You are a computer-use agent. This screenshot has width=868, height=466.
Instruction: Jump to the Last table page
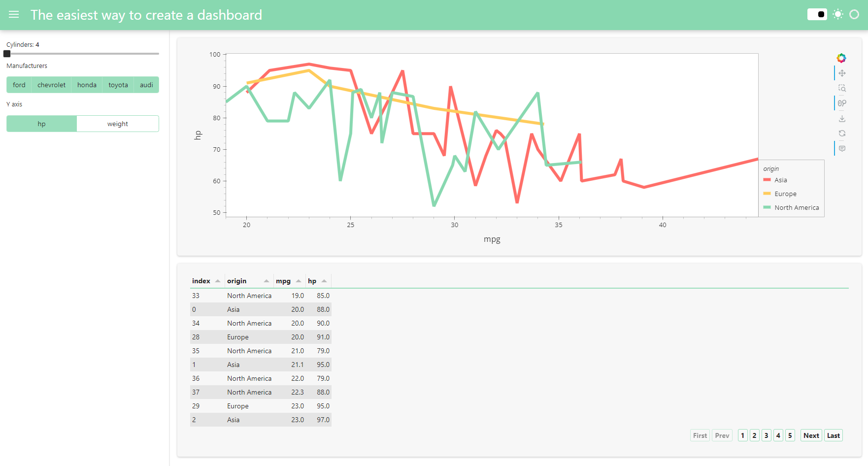833,435
